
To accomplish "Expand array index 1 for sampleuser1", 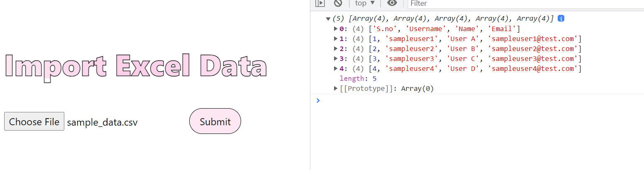I will [x=336, y=39].
